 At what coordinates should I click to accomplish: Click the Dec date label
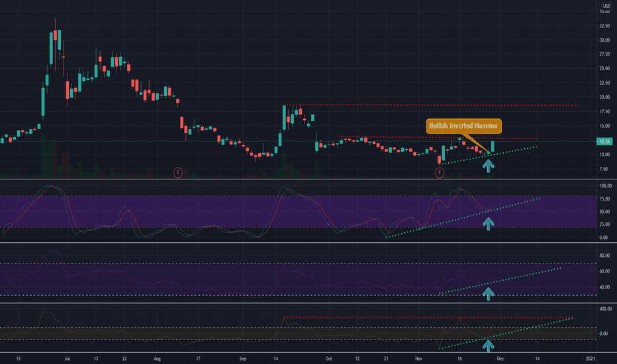tap(500, 359)
